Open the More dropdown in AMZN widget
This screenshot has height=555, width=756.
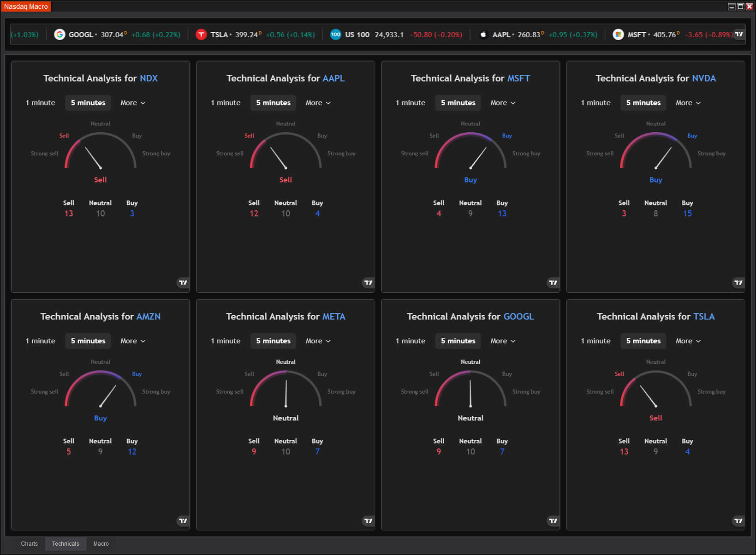pos(132,341)
